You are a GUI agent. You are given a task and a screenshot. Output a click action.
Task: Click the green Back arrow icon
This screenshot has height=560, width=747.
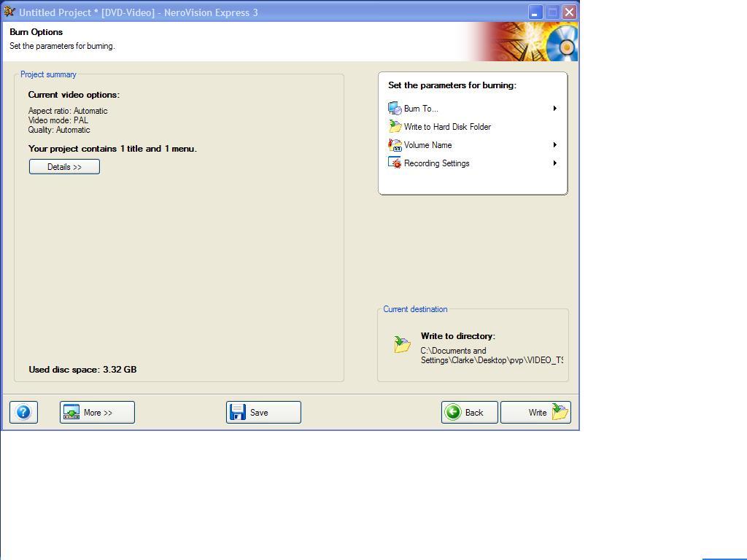point(453,412)
